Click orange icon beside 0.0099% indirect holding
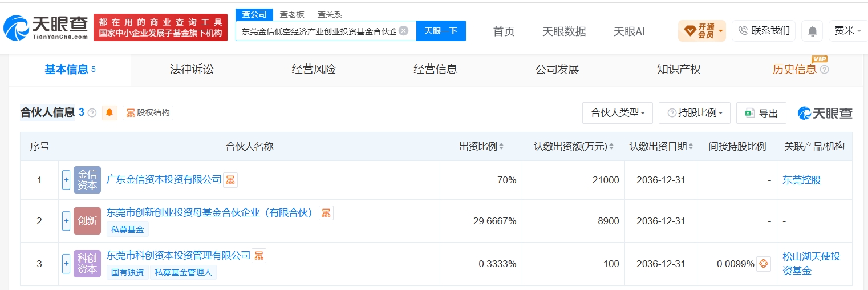The width and height of the screenshot is (868, 290). click(764, 264)
